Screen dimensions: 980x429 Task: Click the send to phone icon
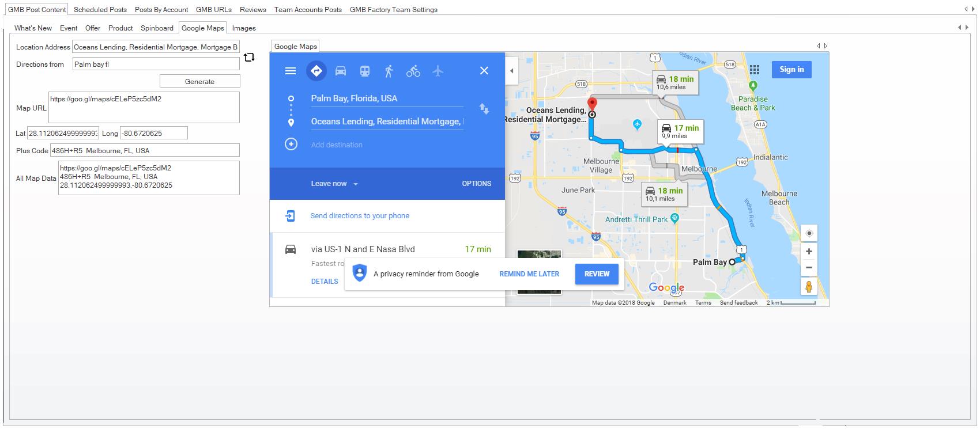(291, 215)
